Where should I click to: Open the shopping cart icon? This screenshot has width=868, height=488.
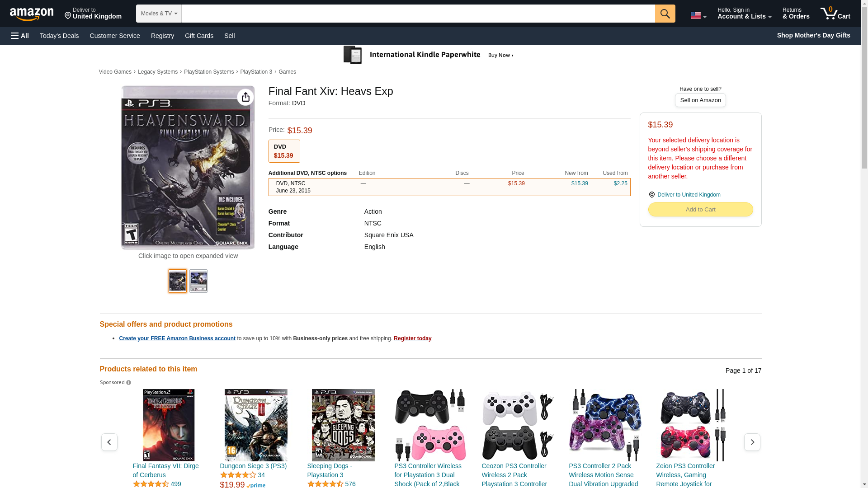coord(835,14)
